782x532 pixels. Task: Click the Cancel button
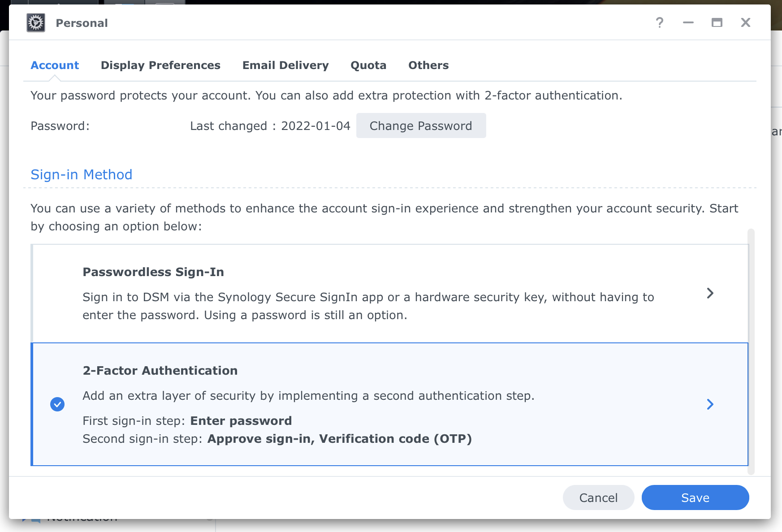coord(598,497)
